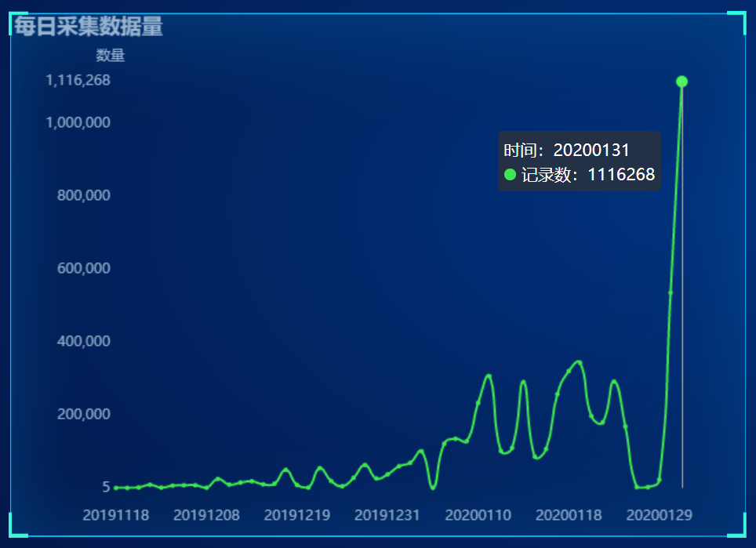Click the y-axis name label 数量
The width and height of the screenshot is (756, 548).
tap(111, 55)
